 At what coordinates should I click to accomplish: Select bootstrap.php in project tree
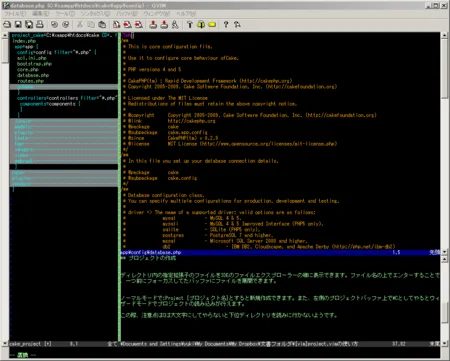[x=34, y=64]
